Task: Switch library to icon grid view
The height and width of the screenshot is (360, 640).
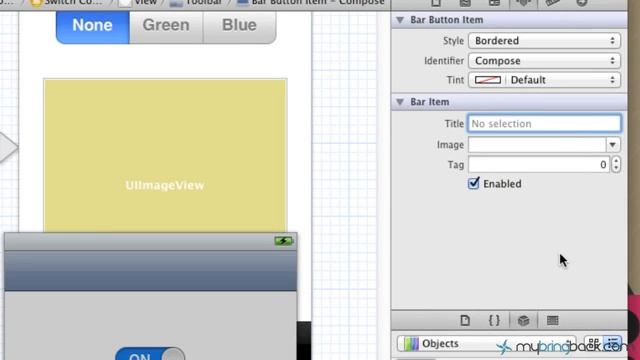Action: 594,343
